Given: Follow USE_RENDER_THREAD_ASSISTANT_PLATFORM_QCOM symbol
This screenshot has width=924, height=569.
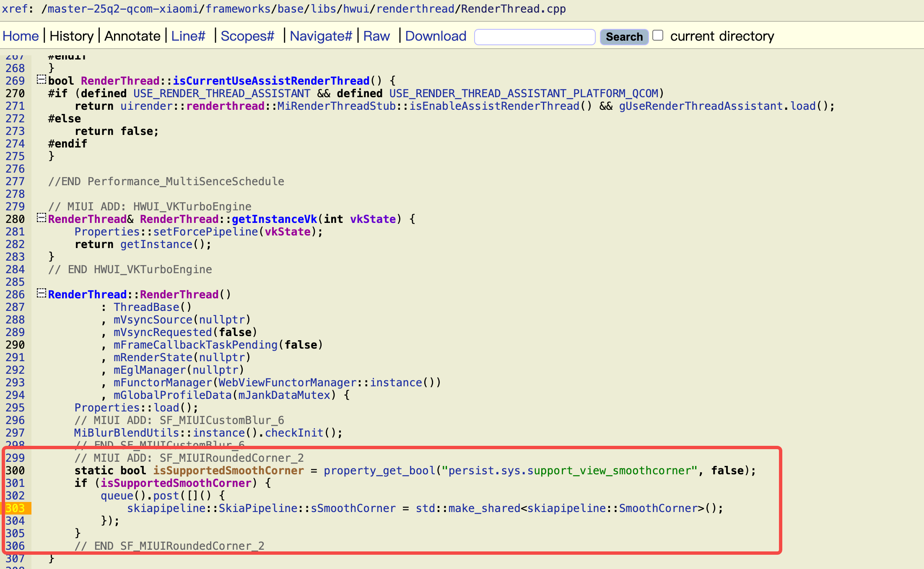Looking at the screenshot, I should (x=524, y=93).
